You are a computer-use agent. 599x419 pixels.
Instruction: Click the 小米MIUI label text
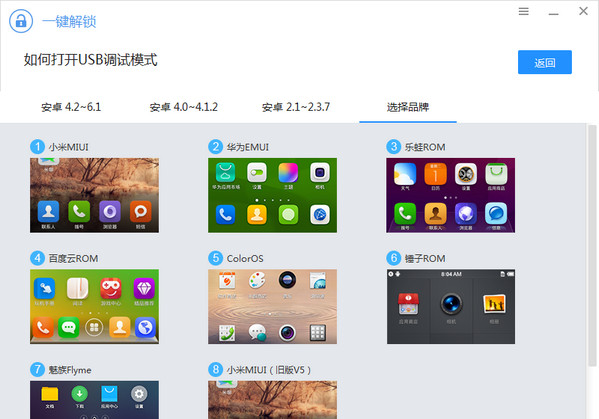click(68, 147)
